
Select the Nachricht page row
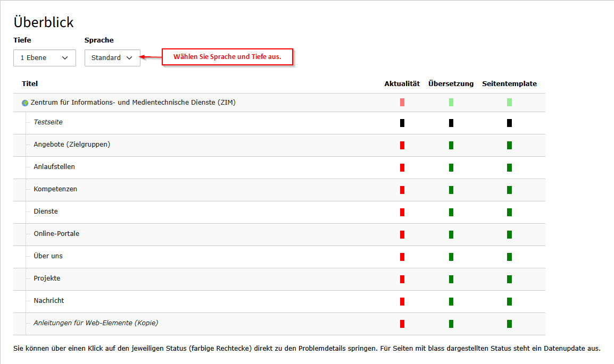pyautogui.click(x=49, y=301)
